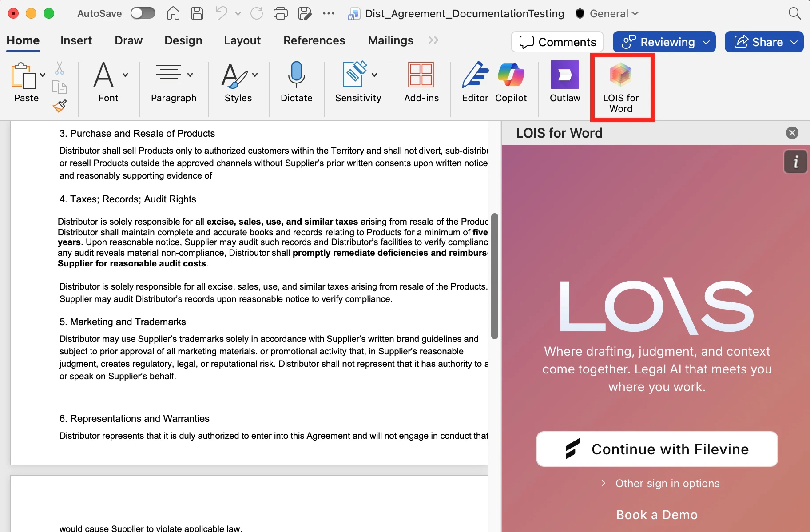810x532 pixels.
Task: Click the Share button
Action: coord(764,42)
